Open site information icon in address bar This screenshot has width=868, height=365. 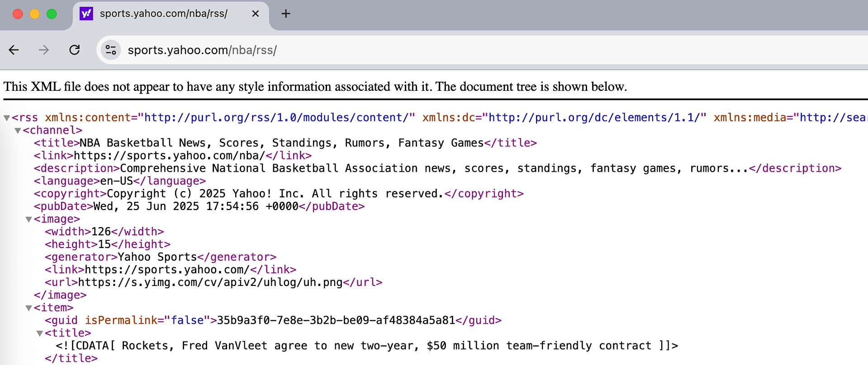pos(111,50)
